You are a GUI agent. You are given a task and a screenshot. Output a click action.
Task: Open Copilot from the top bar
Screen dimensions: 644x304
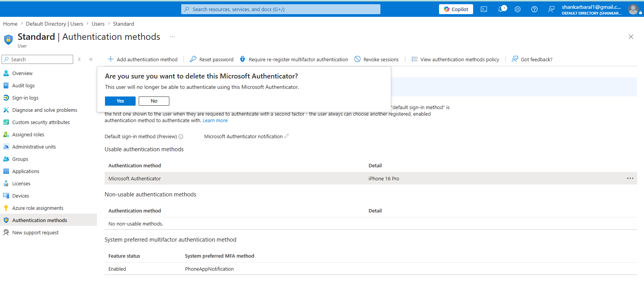click(456, 9)
